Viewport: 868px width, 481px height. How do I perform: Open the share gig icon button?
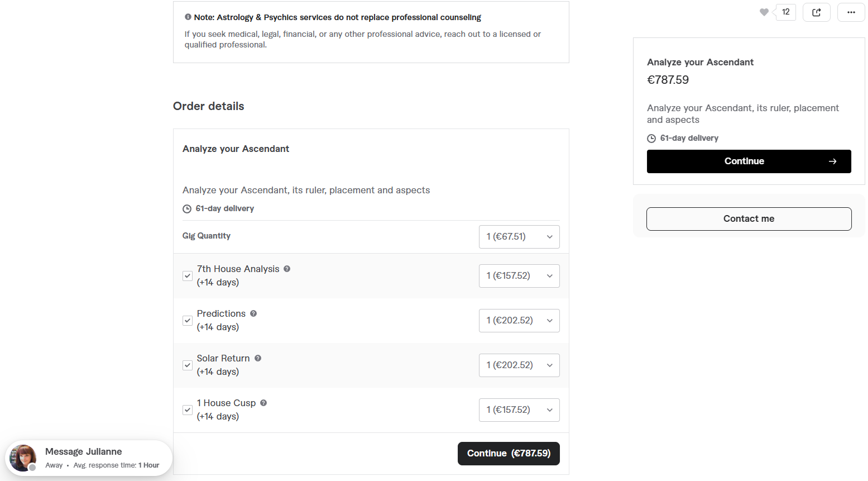(817, 12)
